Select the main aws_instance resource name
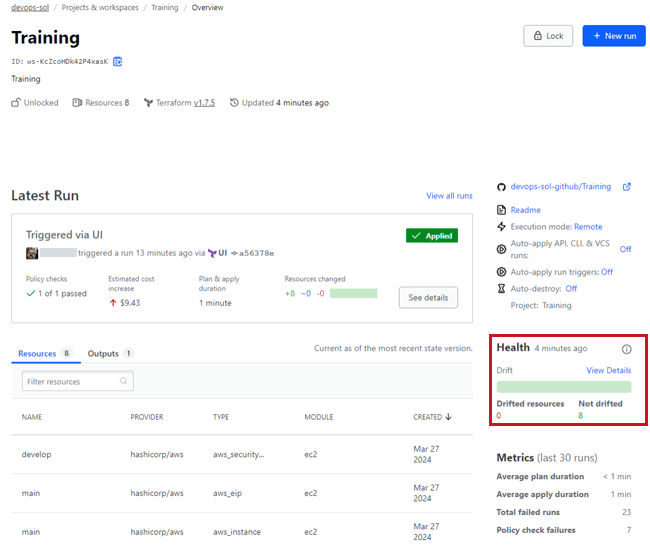 click(x=31, y=531)
